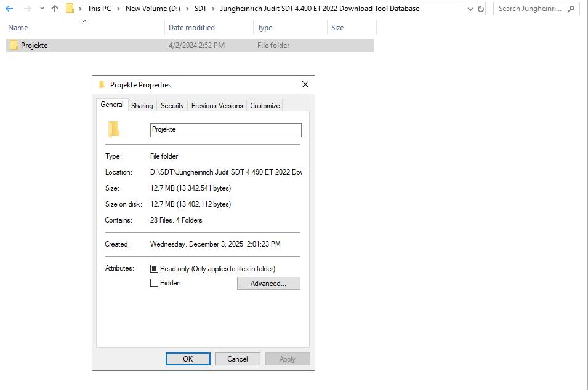This screenshot has height=390, width=588.
Task: Expand chevron before 'This PC' breadcrumb
Action: 80,9
